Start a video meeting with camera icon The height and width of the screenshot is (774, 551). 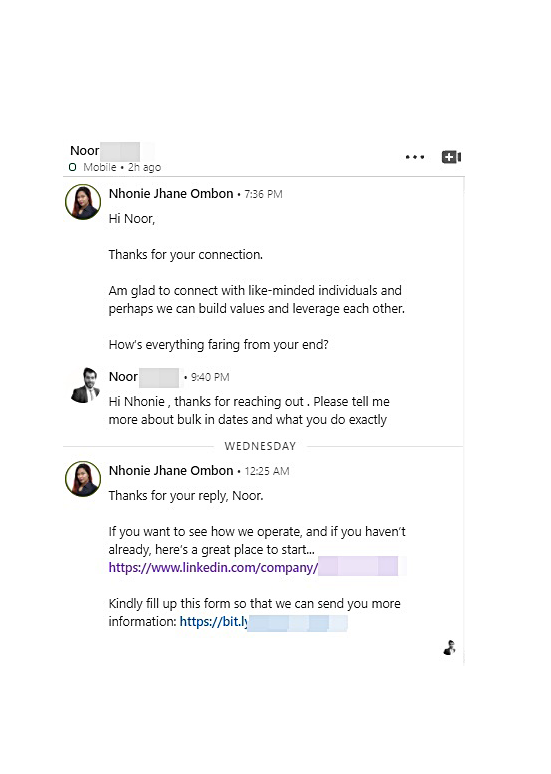pos(451,157)
